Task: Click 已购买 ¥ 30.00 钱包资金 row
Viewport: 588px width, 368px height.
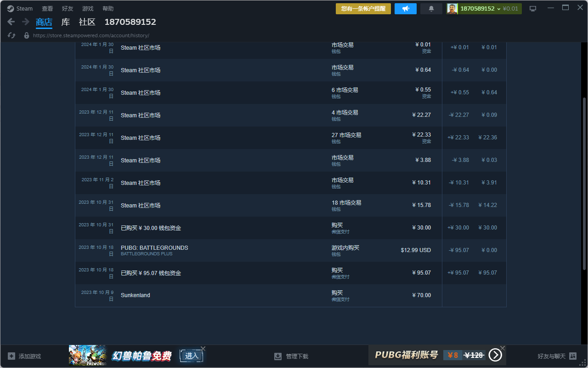Action: 291,228
